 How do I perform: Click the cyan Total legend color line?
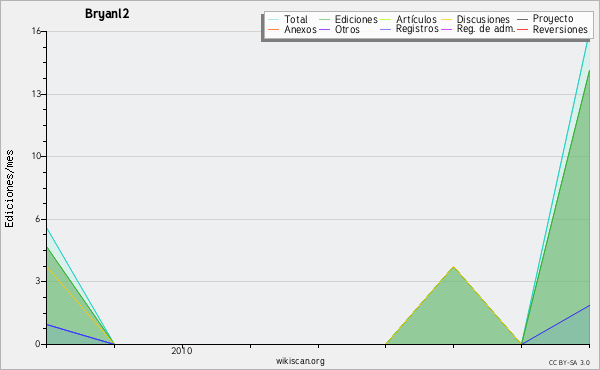(x=274, y=19)
